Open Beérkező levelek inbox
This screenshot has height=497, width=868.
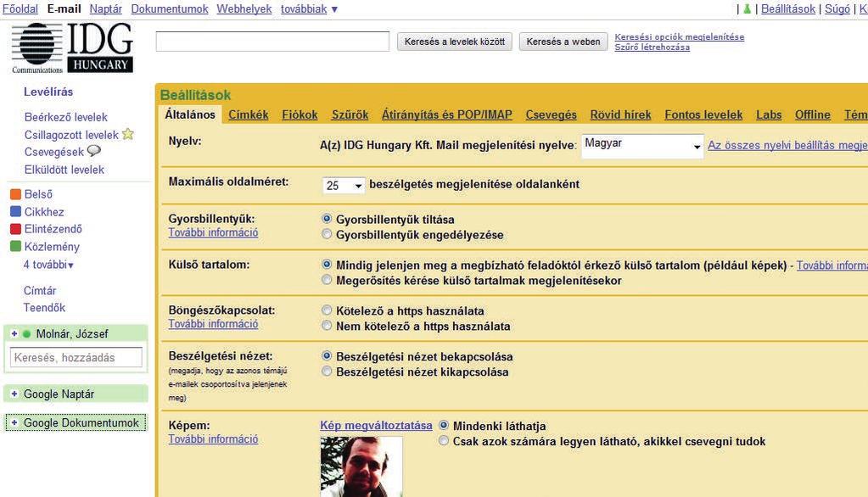(66, 117)
